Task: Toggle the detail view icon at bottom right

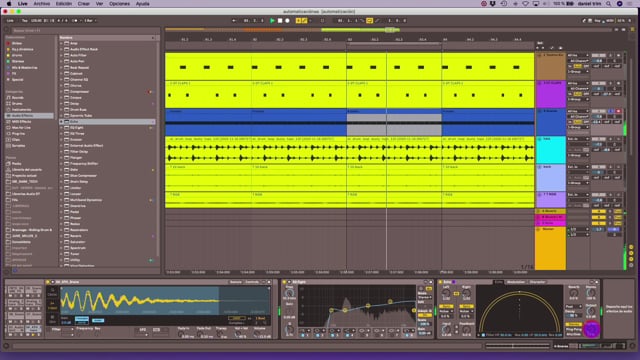Action: point(632,346)
